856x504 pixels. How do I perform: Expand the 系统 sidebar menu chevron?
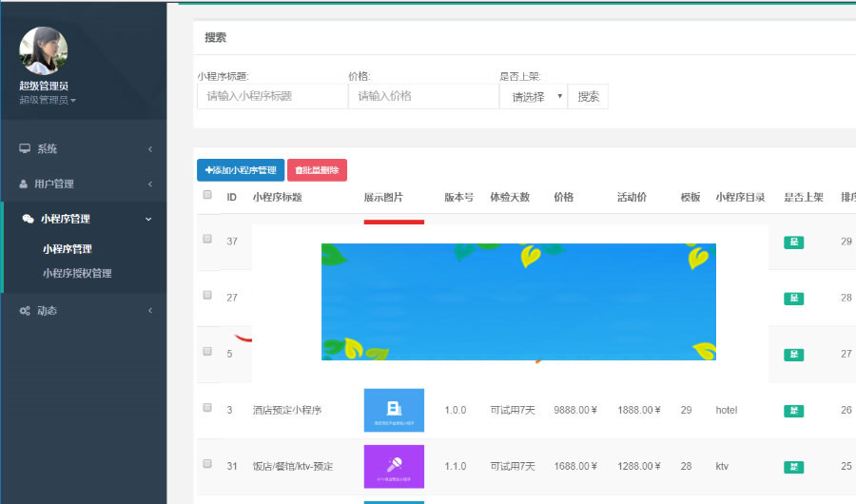point(150,149)
